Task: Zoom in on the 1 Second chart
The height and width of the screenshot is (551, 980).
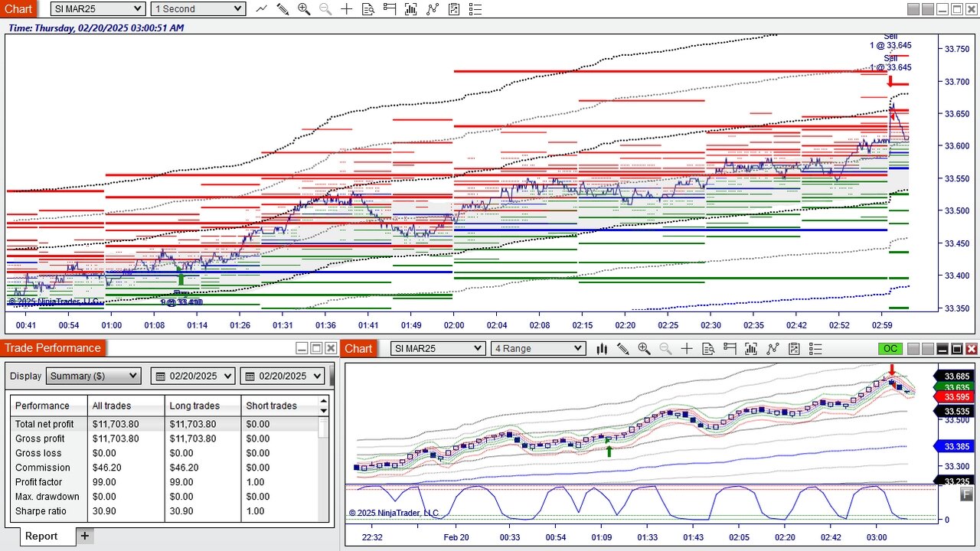Action: coord(304,9)
